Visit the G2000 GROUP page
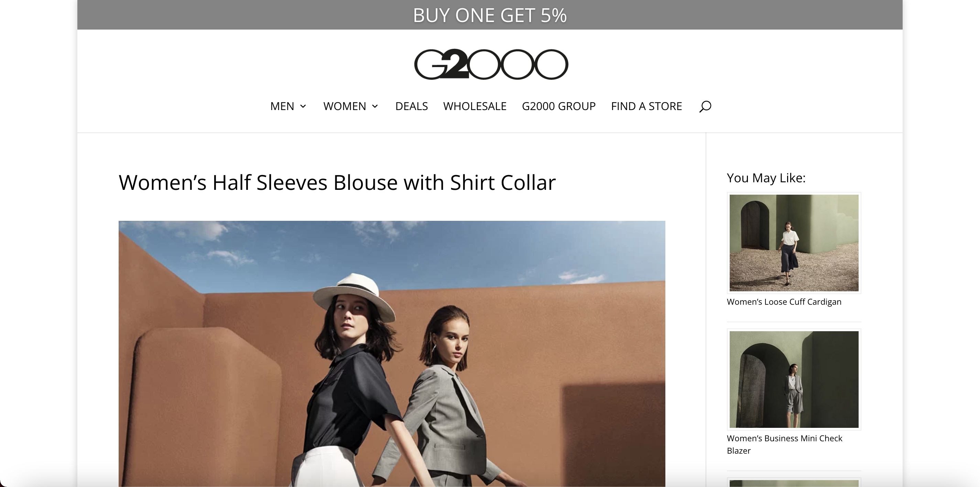Image resolution: width=980 pixels, height=487 pixels. 559,106
